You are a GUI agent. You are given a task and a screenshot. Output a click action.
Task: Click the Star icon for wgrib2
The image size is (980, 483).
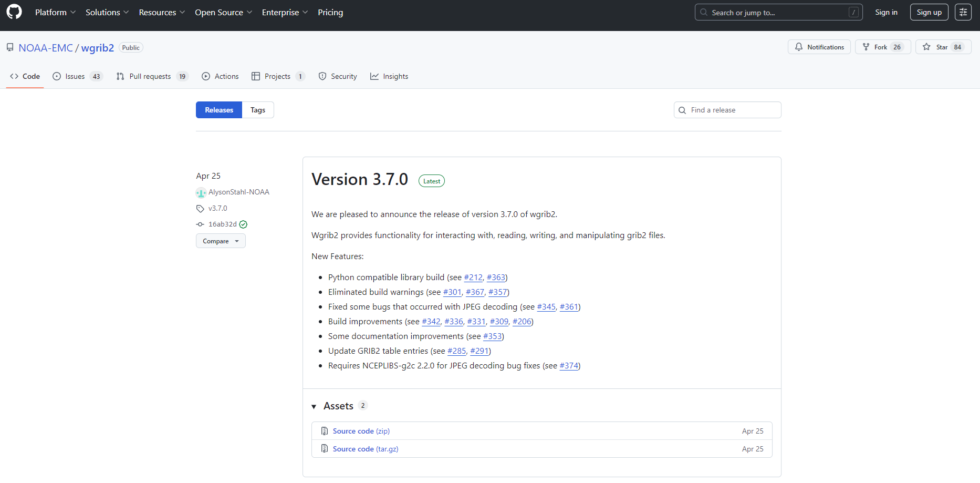[926, 47]
